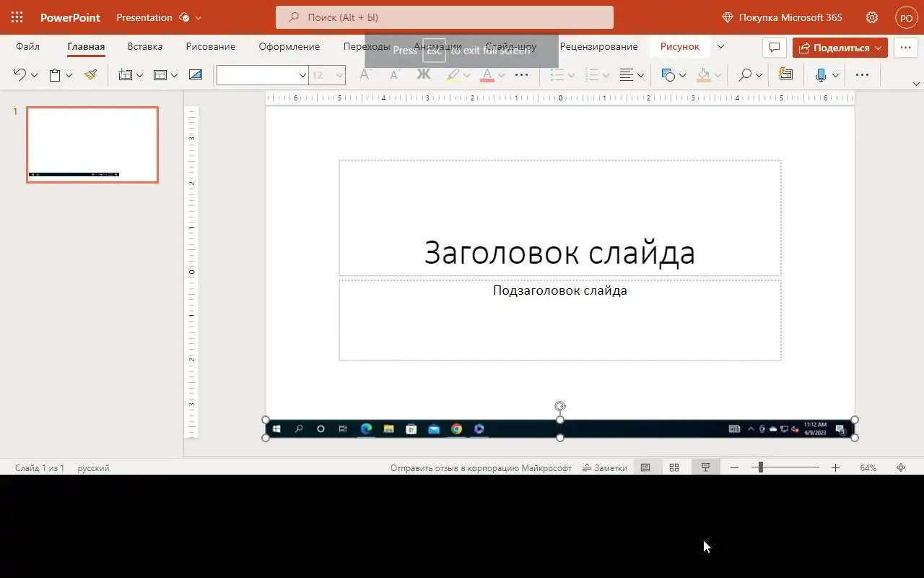This screenshot has width=924, height=578.
Task: Switch to Slide Sorter view
Action: [x=674, y=468]
